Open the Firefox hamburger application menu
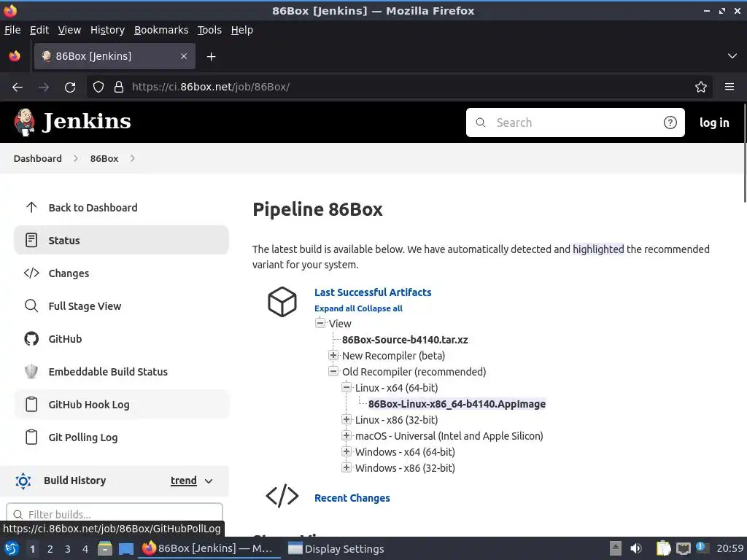The image size is (747, 560). point(729,87)
